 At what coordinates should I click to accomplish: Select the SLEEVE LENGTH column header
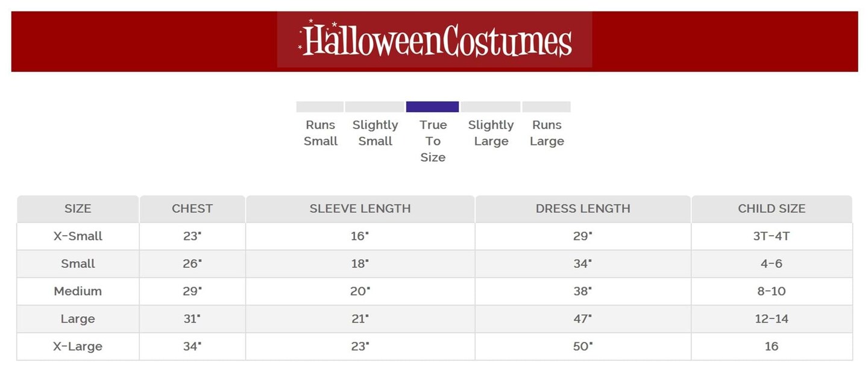tap(360, 209)
